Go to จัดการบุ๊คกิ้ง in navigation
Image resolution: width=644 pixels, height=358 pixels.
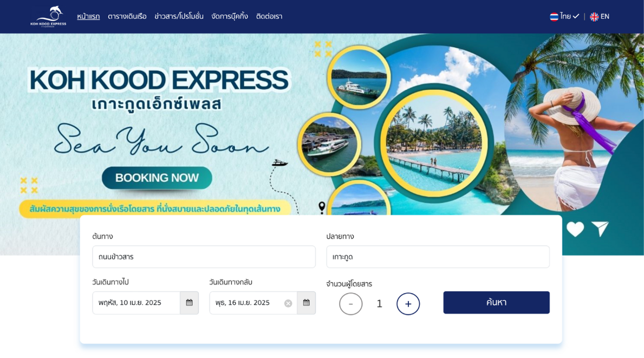tap(230, 16)
